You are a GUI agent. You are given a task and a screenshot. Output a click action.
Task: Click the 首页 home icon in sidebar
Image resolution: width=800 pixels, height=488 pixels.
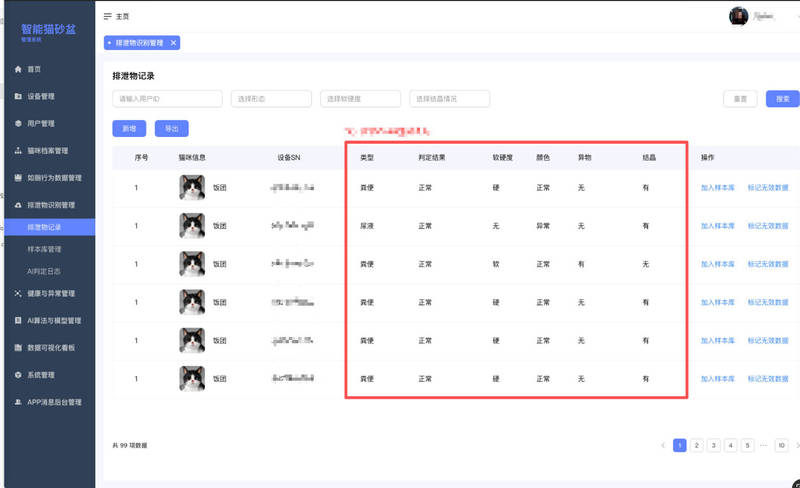tap(18, 69)
